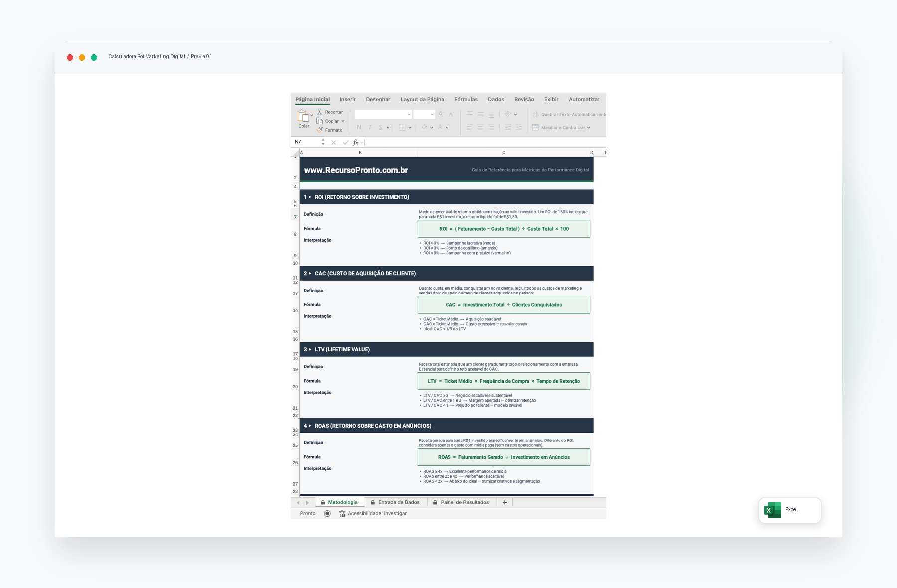Image resolution: width=897 pixels, height=588 pixels.
Task: Open the Name Box stepper arrows
Action: click(323, 142)
